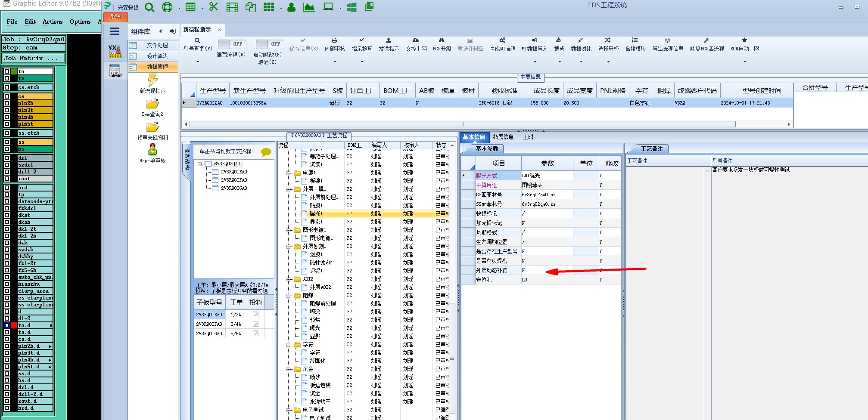The width and height of the screenshot is (868, 420).
Task: Open the 预审关键物料 shortcut
Action: tap(152, 131)
